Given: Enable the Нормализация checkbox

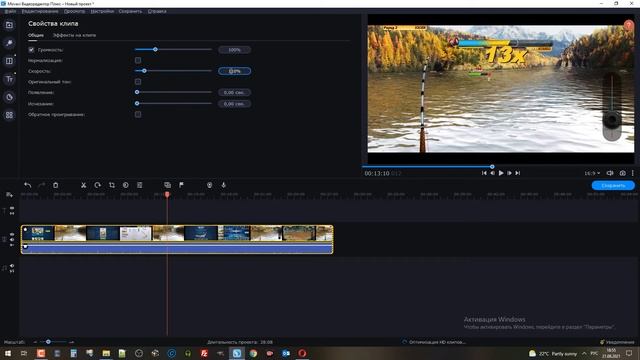Looking at the screenshot, I should pos(138,60).
